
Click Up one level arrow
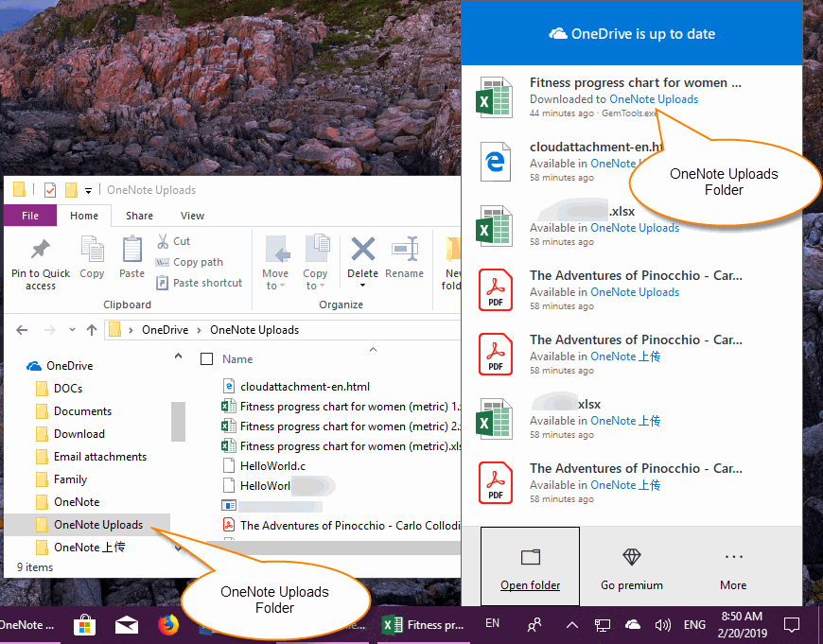92,330
